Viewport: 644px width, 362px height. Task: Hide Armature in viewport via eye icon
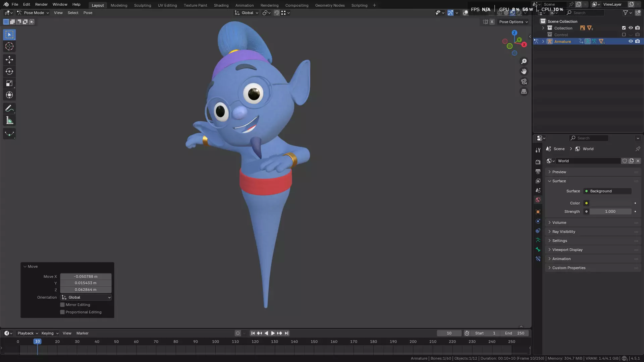(x=631, y=41)
